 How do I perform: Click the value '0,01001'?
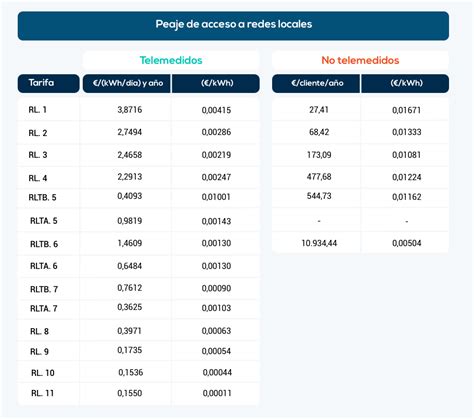click(x=216, y=197)
